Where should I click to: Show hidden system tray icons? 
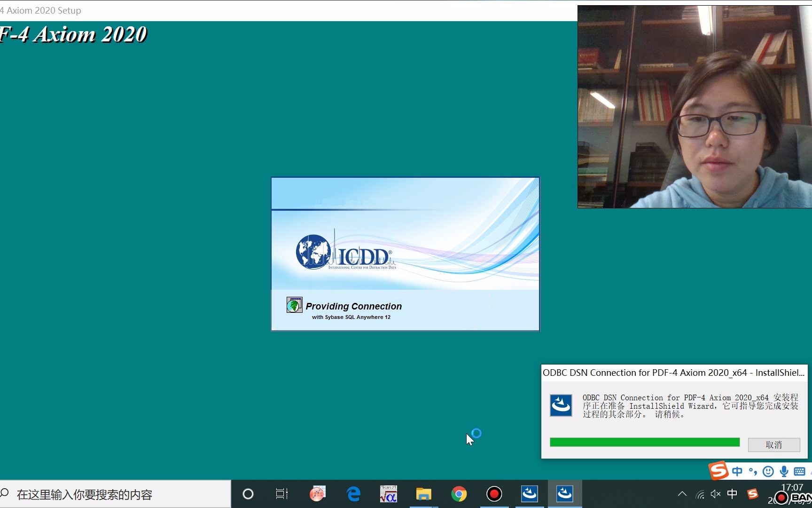pyautogui.click(x=682, y=494)
